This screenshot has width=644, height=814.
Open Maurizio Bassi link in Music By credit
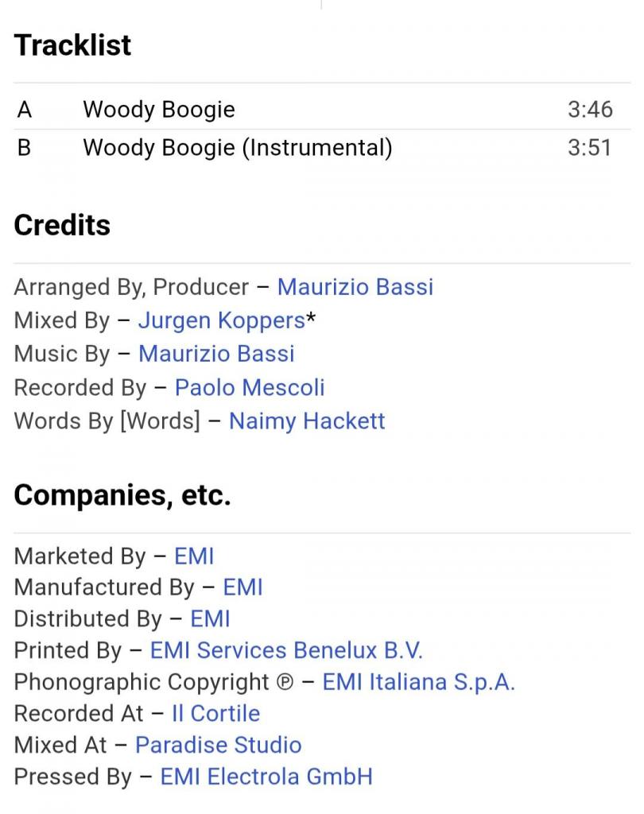(216, 354)
